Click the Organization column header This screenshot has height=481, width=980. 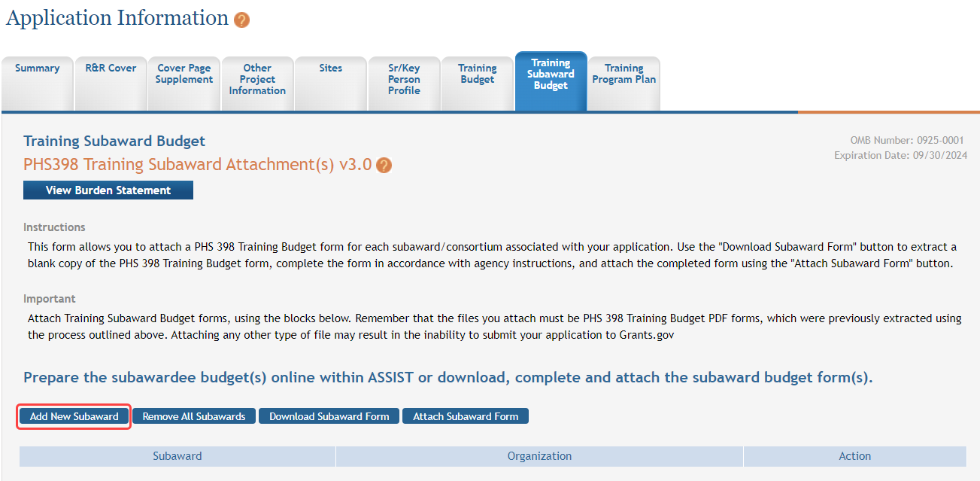539,456
